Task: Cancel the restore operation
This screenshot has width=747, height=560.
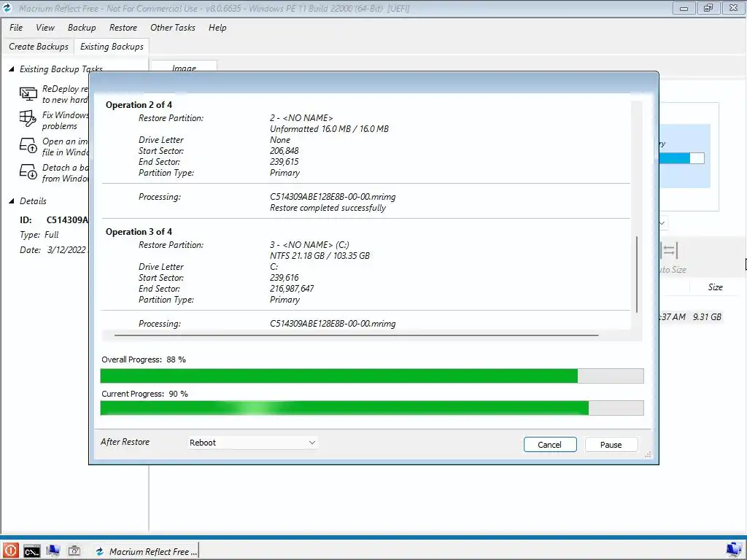Action: tap(550, 444)
